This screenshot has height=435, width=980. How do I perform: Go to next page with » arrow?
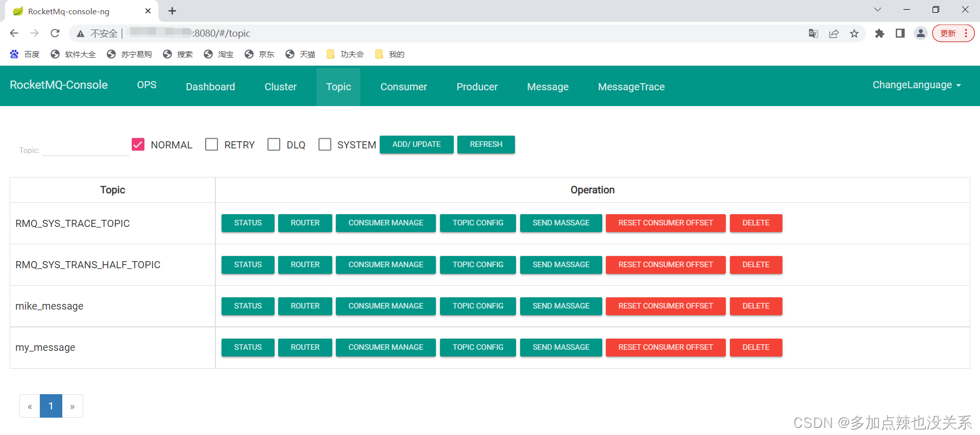click(72, 406)
